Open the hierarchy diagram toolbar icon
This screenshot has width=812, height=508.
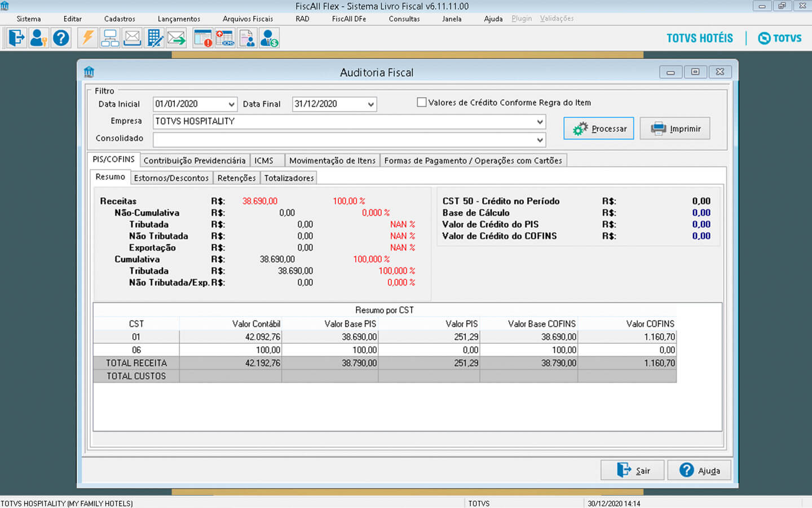(x=109, y=38)
